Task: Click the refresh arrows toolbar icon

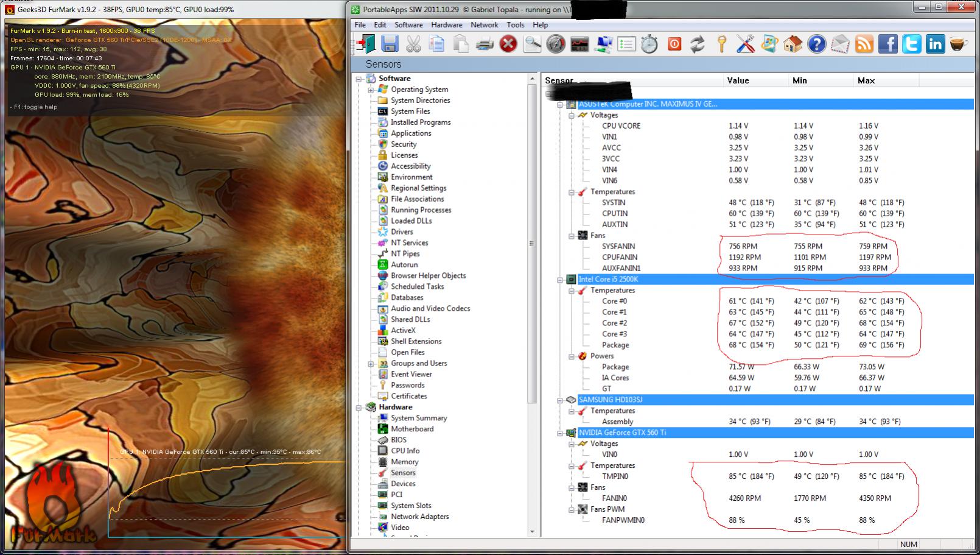Action: [x=698, y=44]
